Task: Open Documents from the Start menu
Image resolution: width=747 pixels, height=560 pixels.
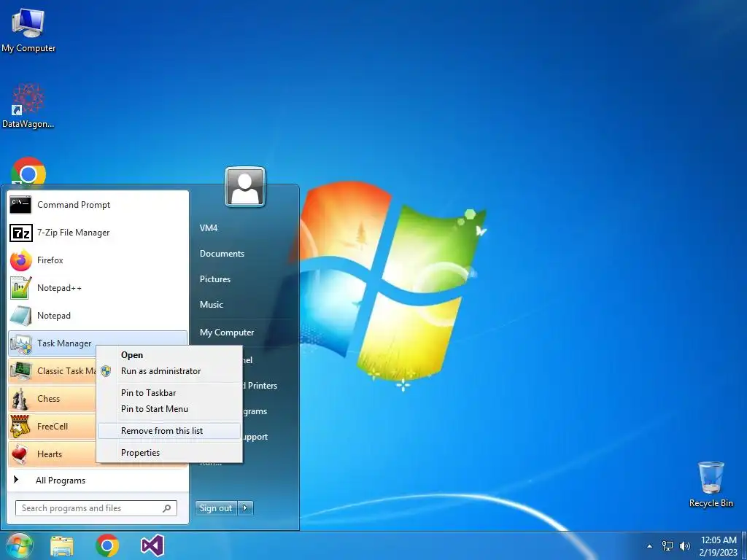Action: 222,254
